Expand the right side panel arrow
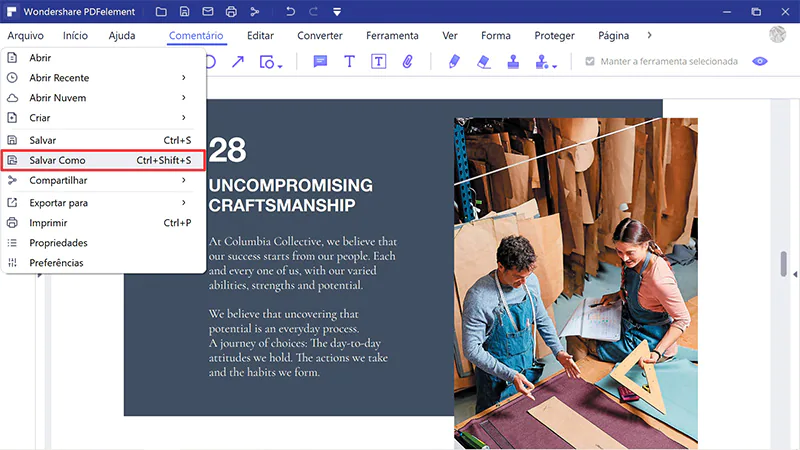Image resolution: width=800 pixels, height=450 pixels. point(795,274)
